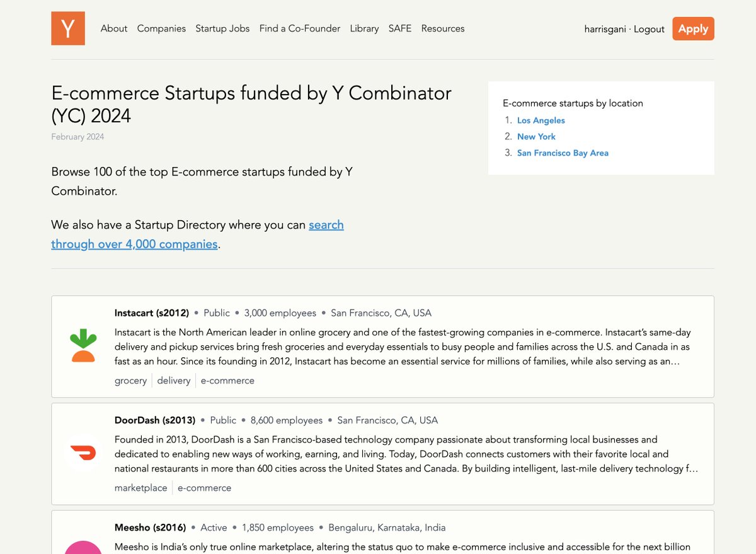756x554 pixels.
Task: Click the Logout link
Action: click(x=649, y=29)
